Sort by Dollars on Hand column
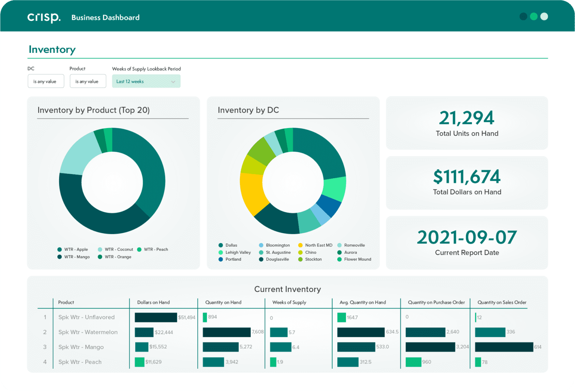 pos(153,303)
